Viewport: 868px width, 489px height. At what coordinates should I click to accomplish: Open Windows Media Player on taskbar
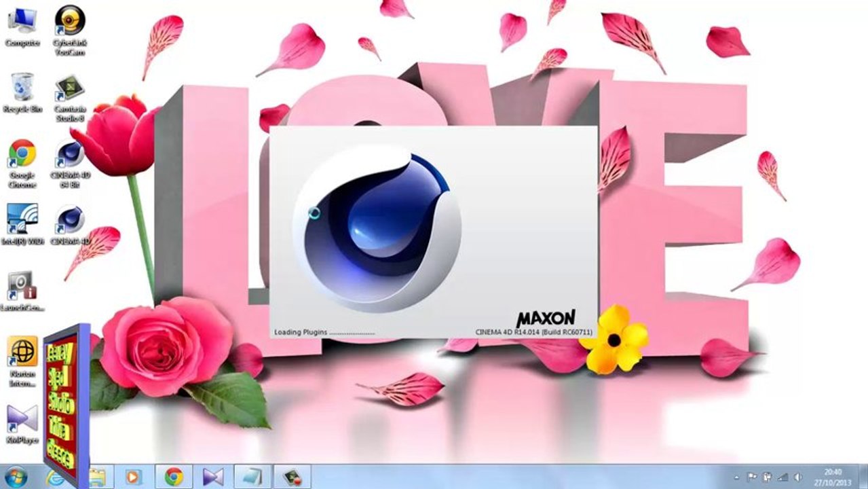(133, 477)
